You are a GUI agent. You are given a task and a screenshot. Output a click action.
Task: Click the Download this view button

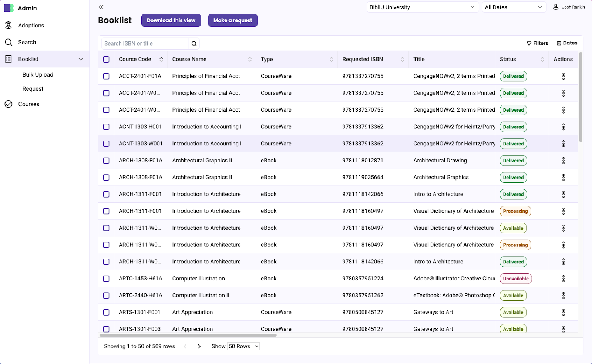click(x=171, y=20)
